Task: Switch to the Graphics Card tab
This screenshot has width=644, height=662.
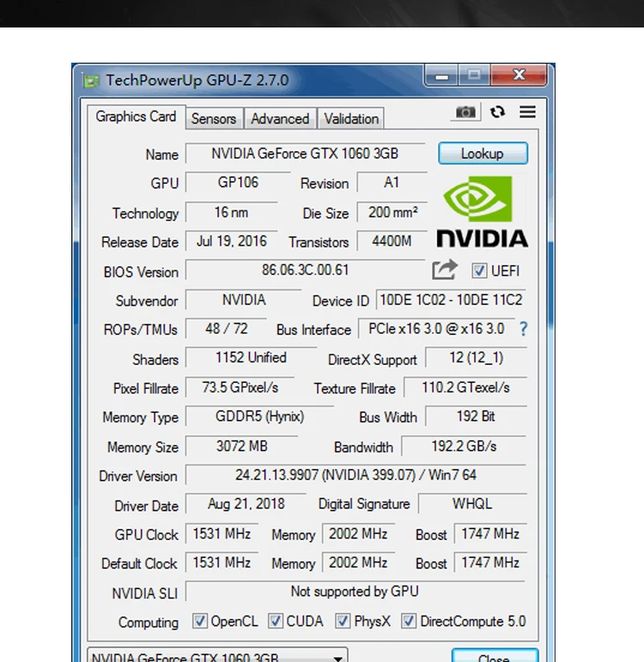Action: coord(136,117)
